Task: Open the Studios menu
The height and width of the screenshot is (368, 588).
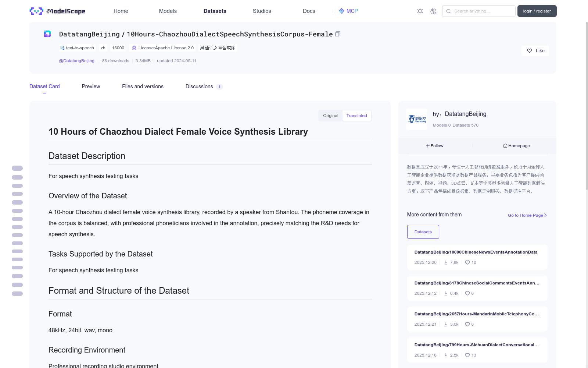Action: (262, 11)
